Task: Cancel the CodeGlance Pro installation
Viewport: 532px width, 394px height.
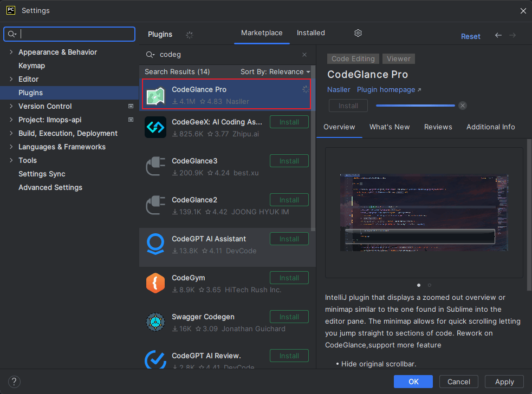Action: (462, 106)
